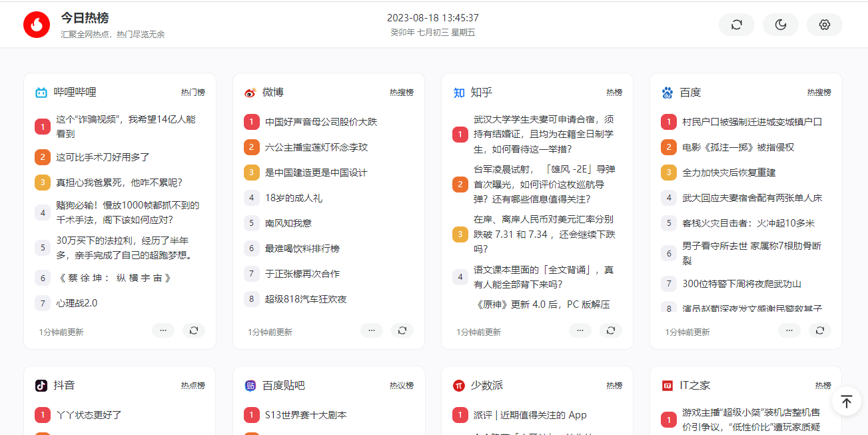This screenshot has width=868, height=435.
Task: Refresh the 知乎 hot list card
Action: click(611, 330)
